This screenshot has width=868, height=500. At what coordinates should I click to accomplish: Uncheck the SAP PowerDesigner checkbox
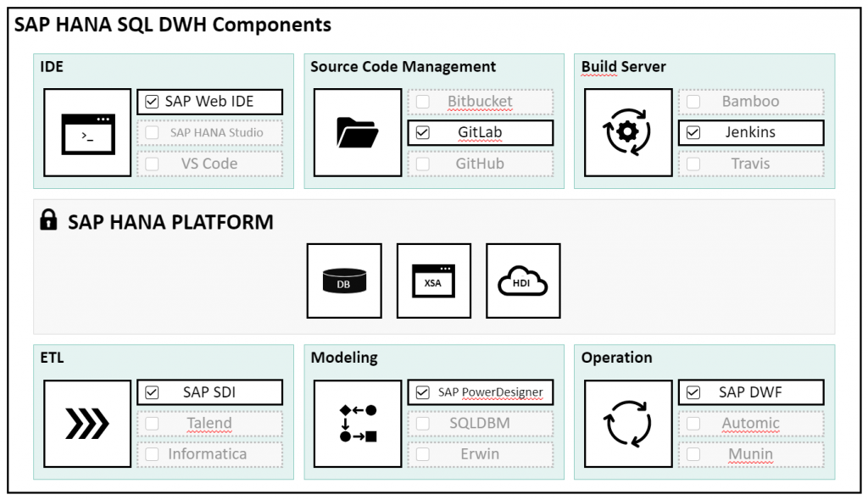(422, 392)
